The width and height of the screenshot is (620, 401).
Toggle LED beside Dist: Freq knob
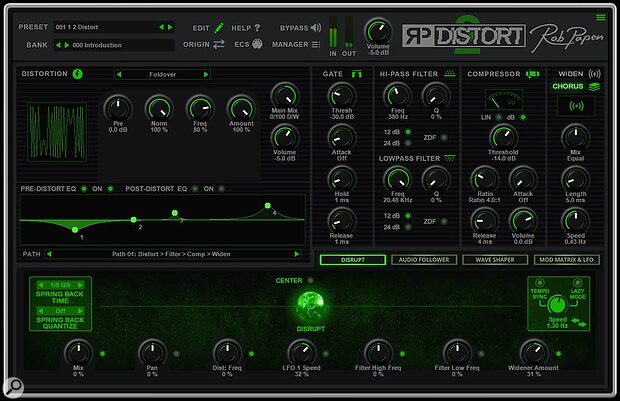[251, 354]
